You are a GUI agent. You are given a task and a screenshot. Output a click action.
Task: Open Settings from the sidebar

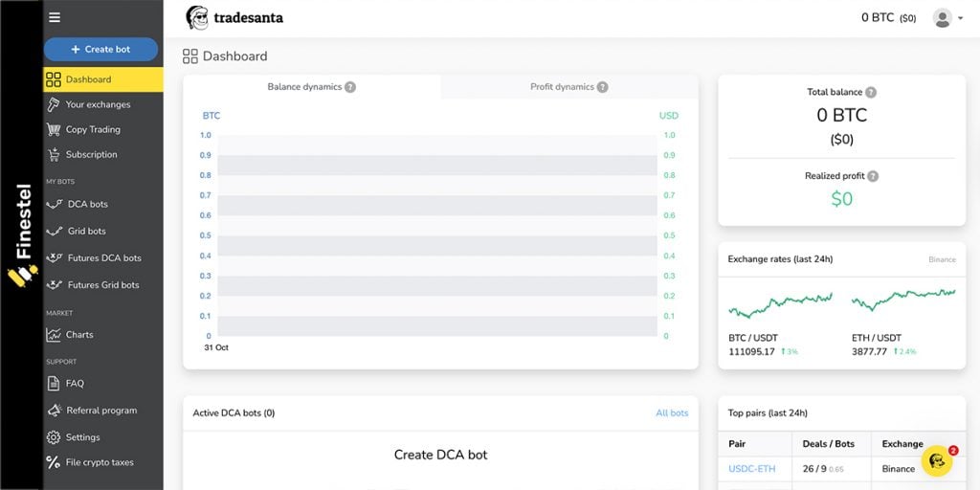(x=82, y=437)
